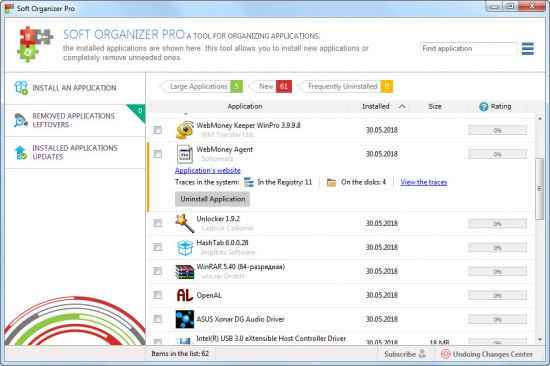This screenshot has height=366, width=550.
Task: Tick the WebMoney Keeper WinPro checkbox
Action: [157, 130]
